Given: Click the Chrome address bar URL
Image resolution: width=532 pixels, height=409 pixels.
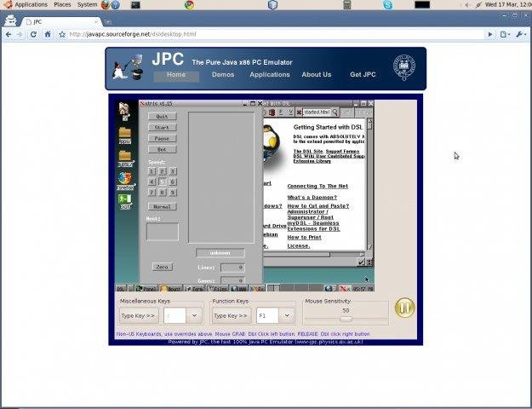Looking at the screenshot, I should [x=133, y=34].
